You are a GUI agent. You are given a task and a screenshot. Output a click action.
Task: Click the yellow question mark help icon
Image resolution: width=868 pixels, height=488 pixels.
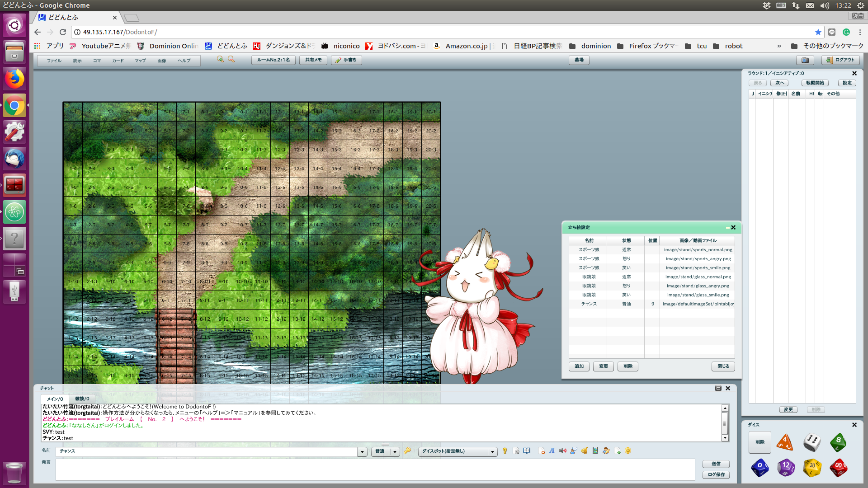pyautogui.click(x=505, y=450)
